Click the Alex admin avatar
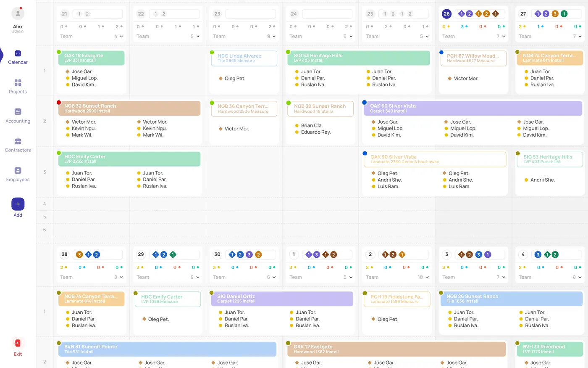Viewport: 588px width, 368px height. coord(18,13)
